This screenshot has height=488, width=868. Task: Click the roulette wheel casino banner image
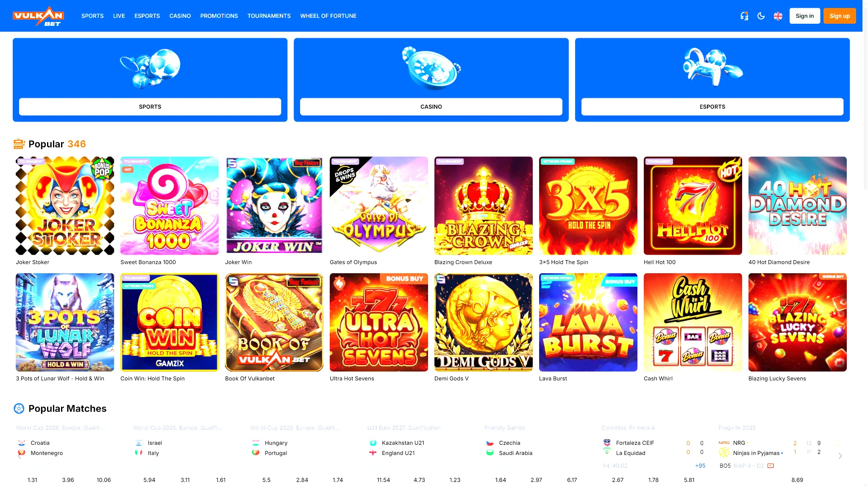click(x=431, y=68)
